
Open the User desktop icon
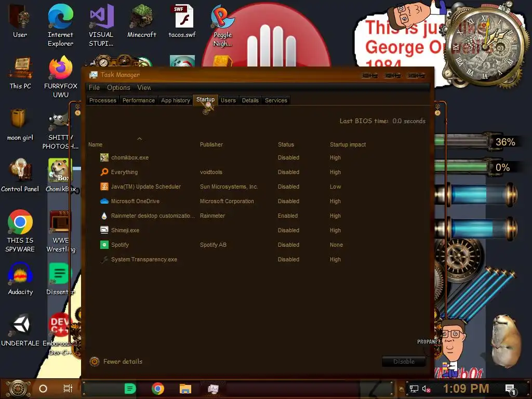click(20, 21)
